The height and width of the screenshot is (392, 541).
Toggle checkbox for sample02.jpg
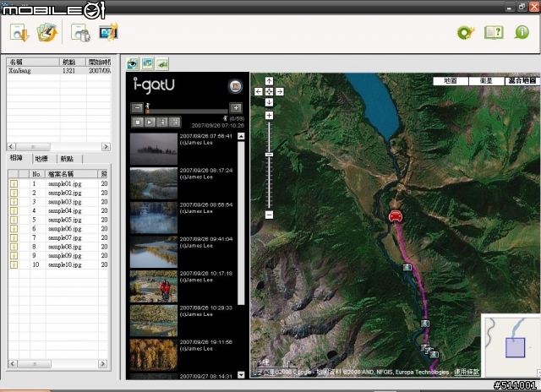pyautogui.click(x=14, y=193)
